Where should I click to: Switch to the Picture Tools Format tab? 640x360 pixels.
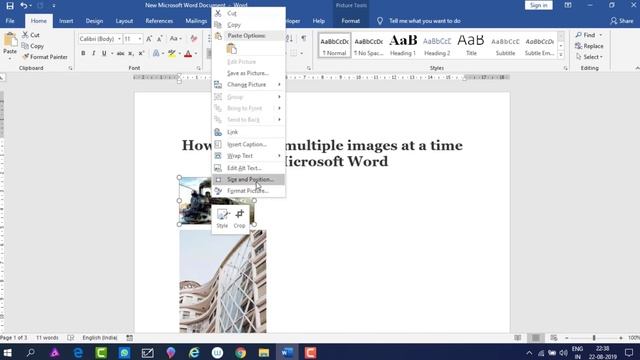[351, 21]
